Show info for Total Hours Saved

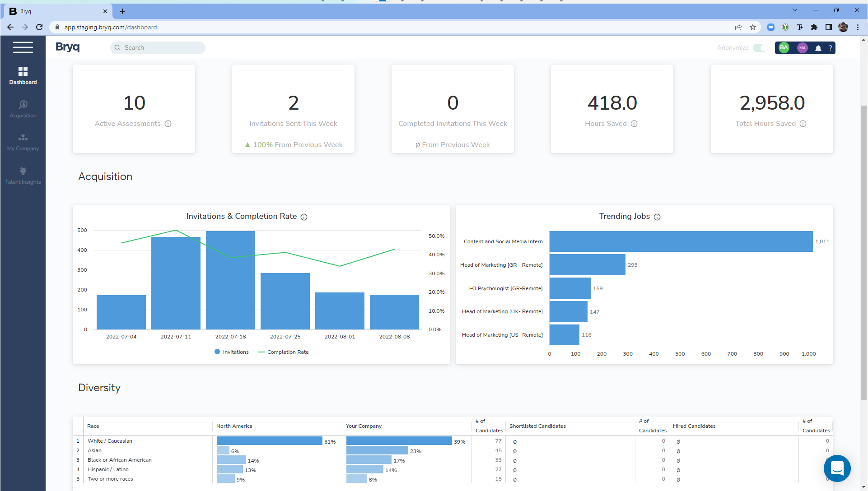coord(803,124)
